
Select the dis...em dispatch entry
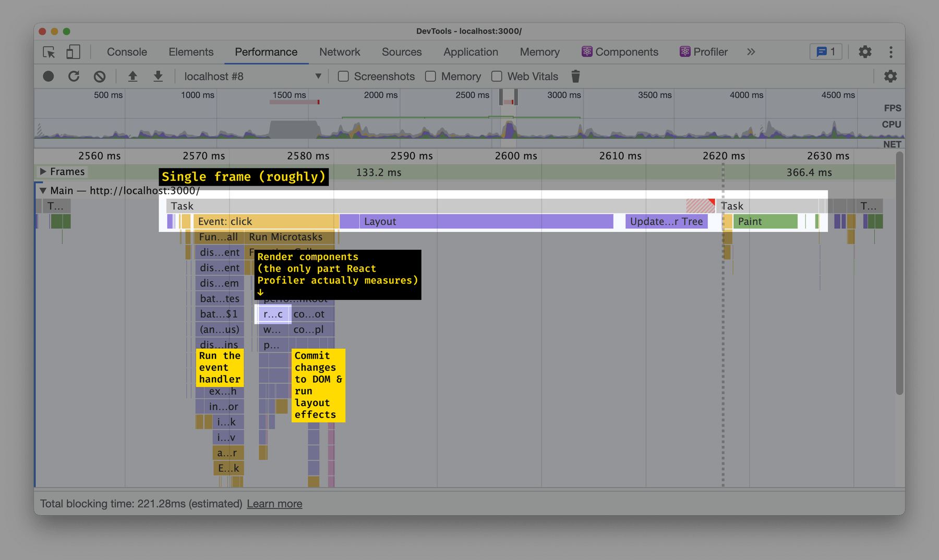tap(219, 283)
